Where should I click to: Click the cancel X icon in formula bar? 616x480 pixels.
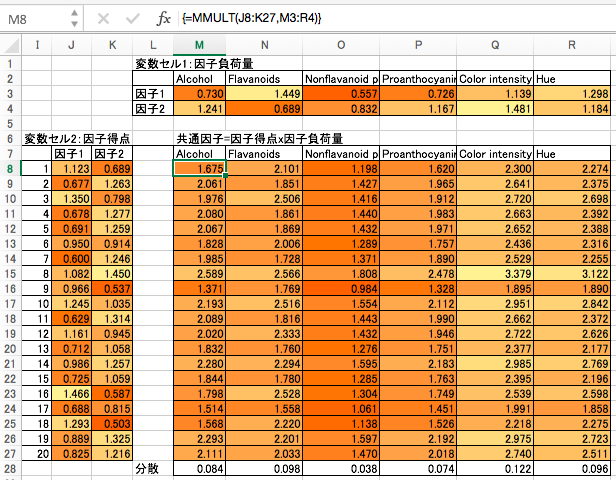coord(103,18)
